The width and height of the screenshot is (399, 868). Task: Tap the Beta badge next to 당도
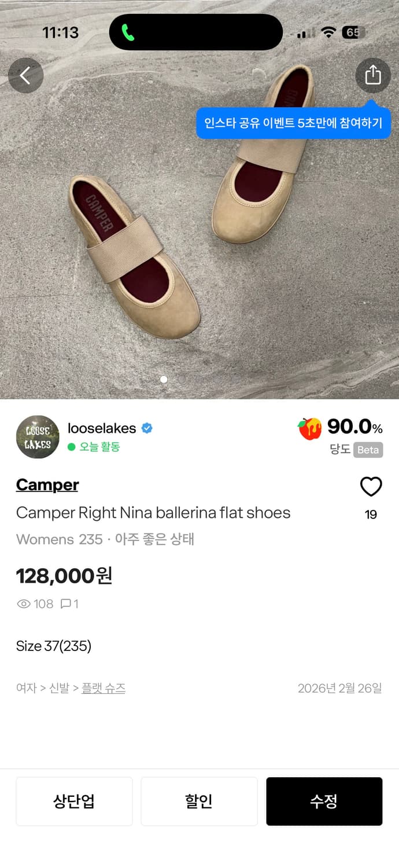point(368,450)
